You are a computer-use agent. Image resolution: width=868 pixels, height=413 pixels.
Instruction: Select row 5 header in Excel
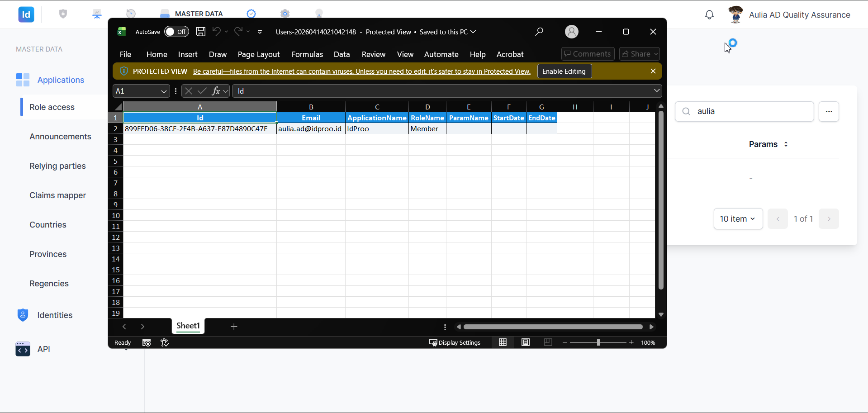pyautogui.click(x=116, y=161)
